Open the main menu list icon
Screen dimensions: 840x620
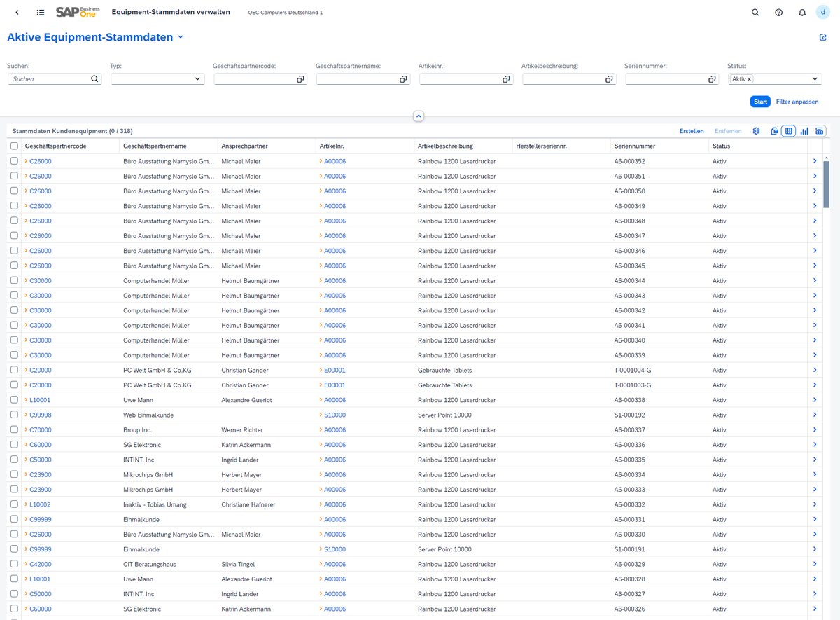pyautogui.click(x=41, y=13)
